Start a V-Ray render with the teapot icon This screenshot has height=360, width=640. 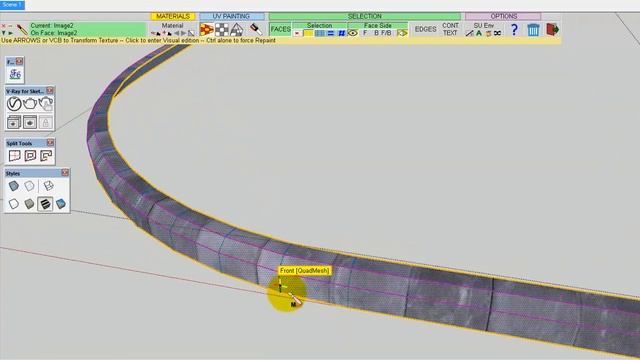tap(30, 104)
